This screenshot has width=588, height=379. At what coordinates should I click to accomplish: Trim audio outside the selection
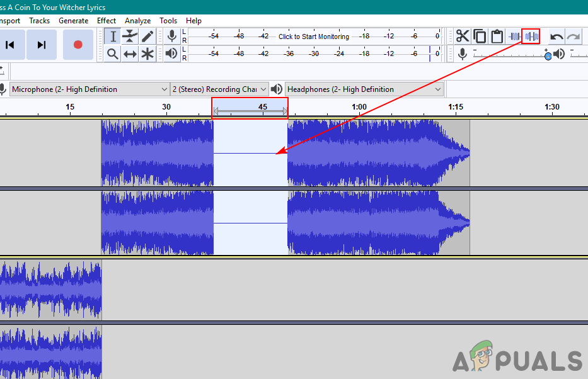tap(514, 36)
